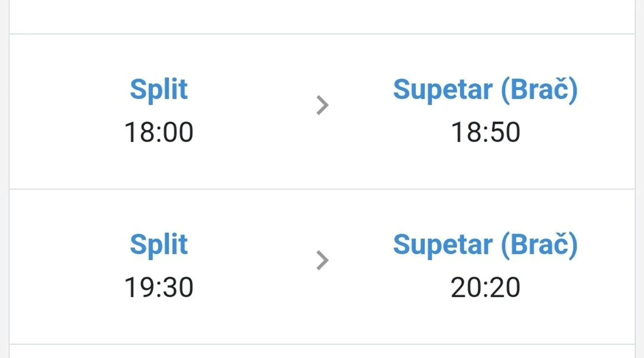
Task: Open the Split link for the 19:30 departure
Action: pos(158,245)
